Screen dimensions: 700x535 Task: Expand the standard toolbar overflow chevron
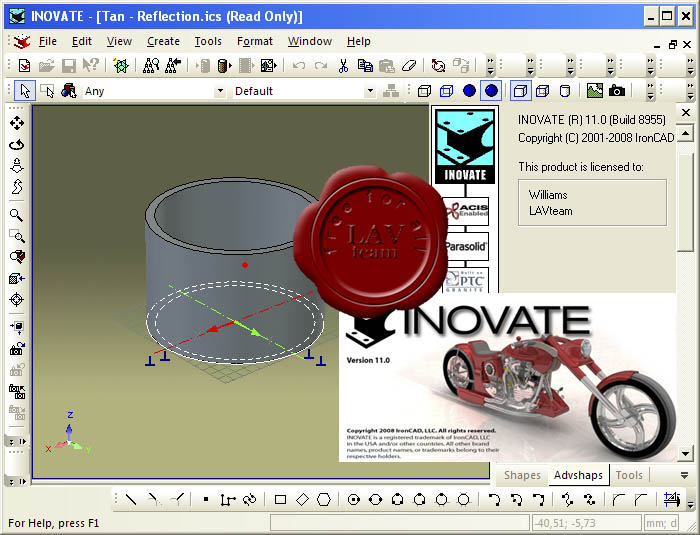pyautogui.click(x=491, y=66)
